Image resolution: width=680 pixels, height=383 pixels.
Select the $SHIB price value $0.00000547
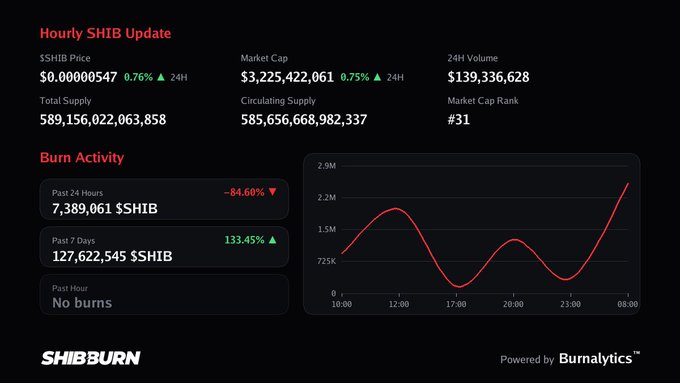78,77
